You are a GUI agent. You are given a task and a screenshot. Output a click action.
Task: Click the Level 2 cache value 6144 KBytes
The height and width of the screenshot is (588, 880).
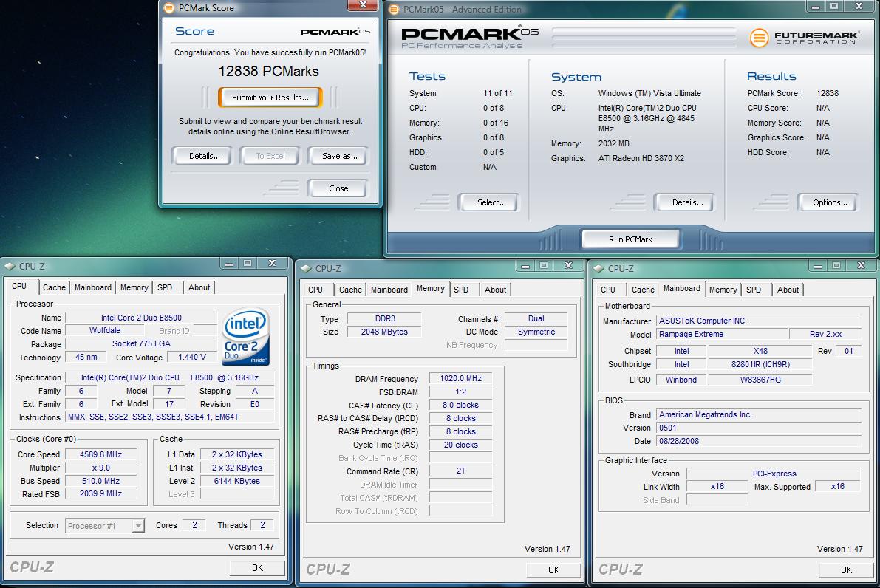(x=237, y=481)
